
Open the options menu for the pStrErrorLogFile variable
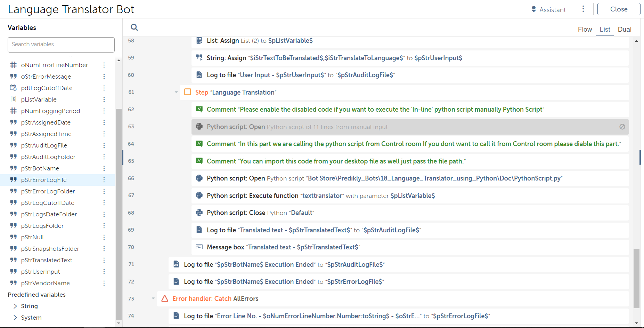coord(104,180)
